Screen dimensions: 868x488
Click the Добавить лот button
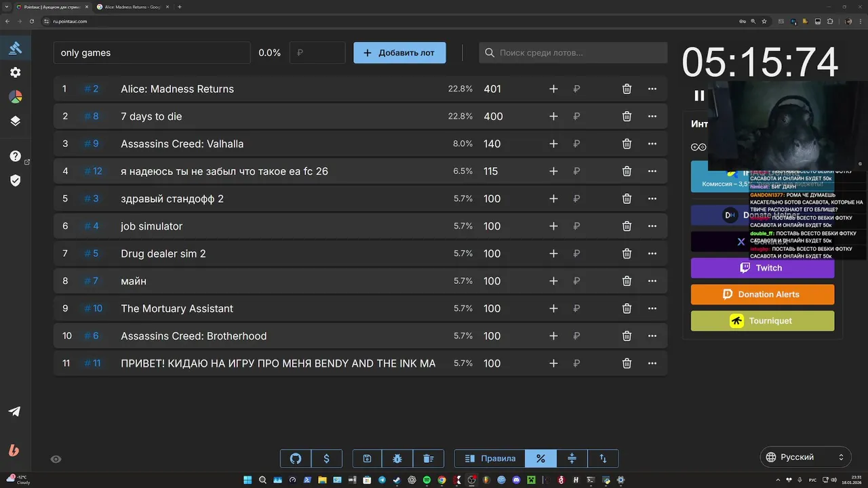click(x=399, y=53)
